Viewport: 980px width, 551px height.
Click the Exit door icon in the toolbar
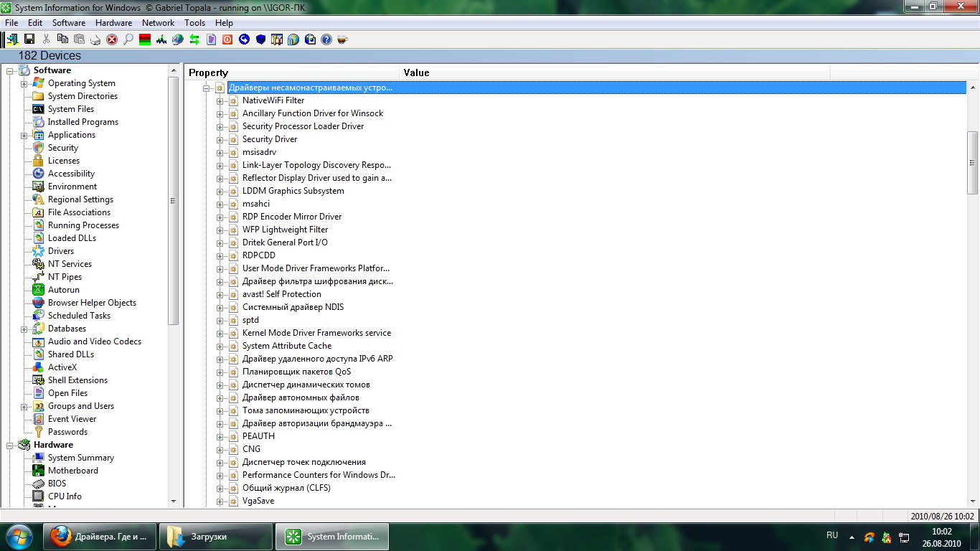tap(13, 39)
